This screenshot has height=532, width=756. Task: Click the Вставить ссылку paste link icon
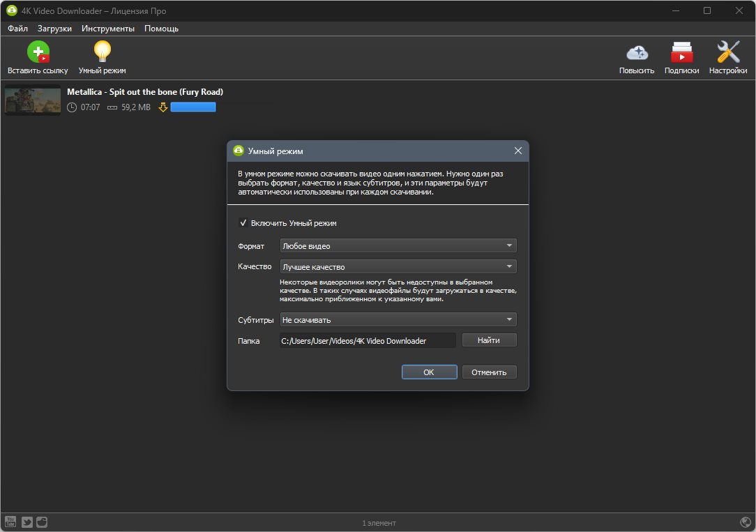coord(38,52)
